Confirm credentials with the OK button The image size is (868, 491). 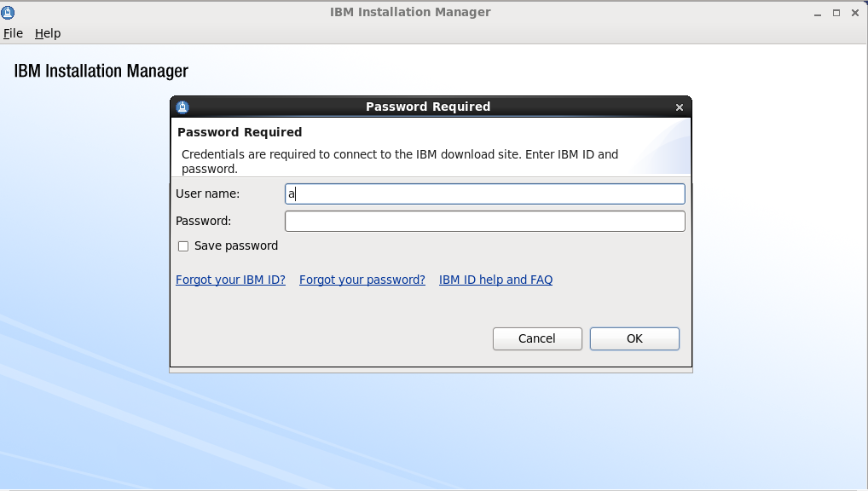point(634,338)
